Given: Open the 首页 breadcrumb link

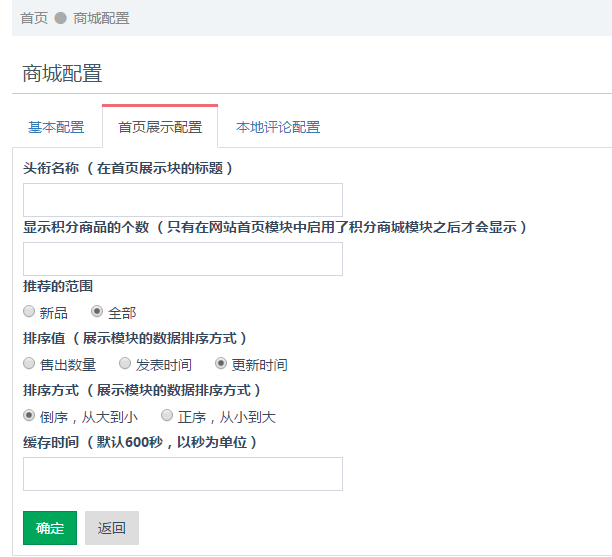Looking at the screenshot, I should [34, 18].
